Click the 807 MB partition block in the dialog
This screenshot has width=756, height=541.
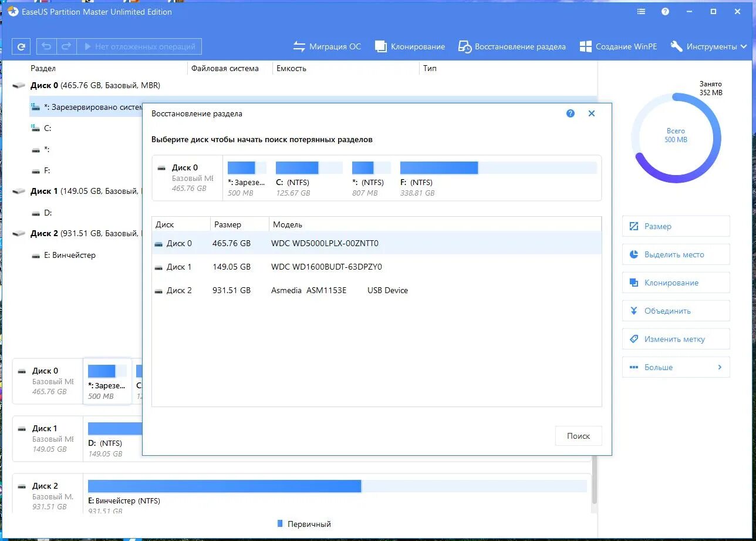coord(371,178)
